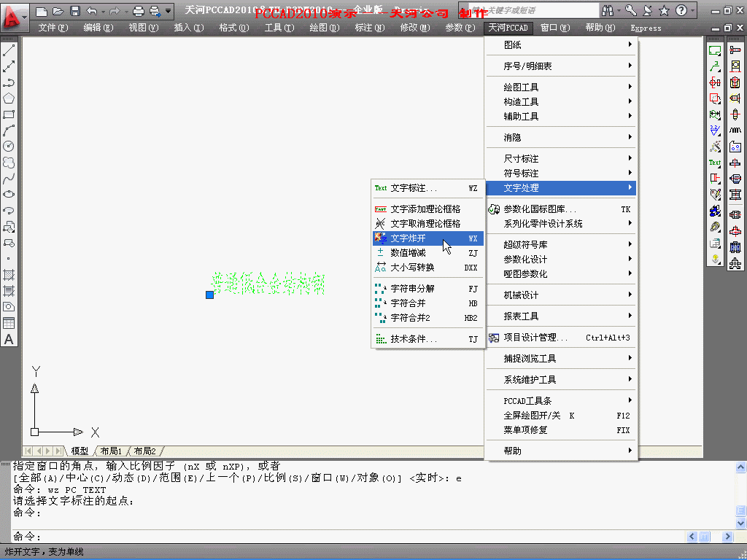Choose 菜单项修复 menu entry
Screen dimensions: 747x560
coord(561,430)
